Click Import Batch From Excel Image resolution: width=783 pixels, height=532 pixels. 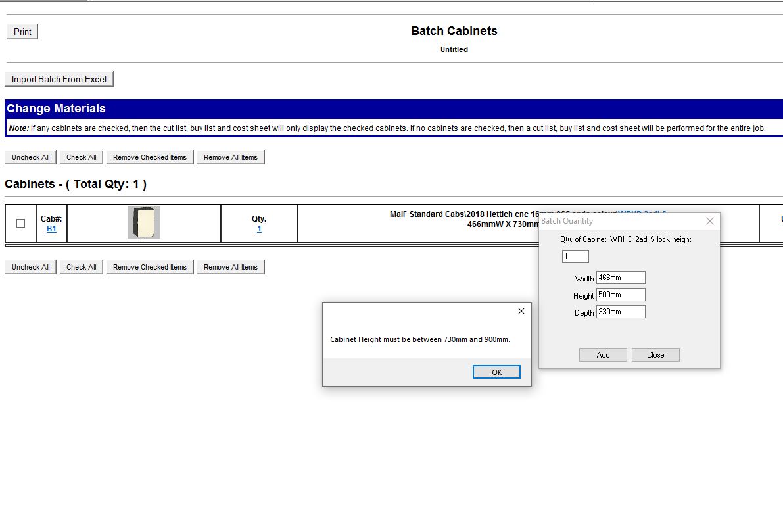[59, 79]
